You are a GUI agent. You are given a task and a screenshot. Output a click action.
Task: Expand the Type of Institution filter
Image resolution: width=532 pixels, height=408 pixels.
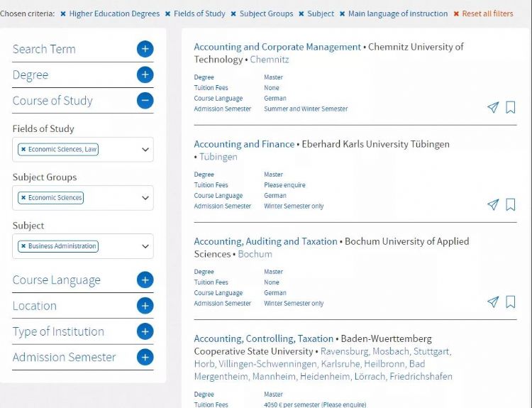point(145,331)
